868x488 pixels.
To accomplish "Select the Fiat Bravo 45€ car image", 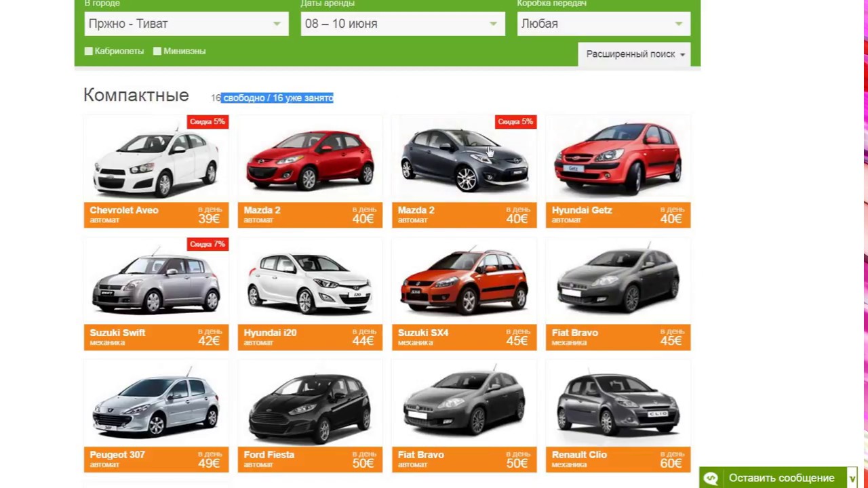I will pyautogui.click(x=618, y=281).
